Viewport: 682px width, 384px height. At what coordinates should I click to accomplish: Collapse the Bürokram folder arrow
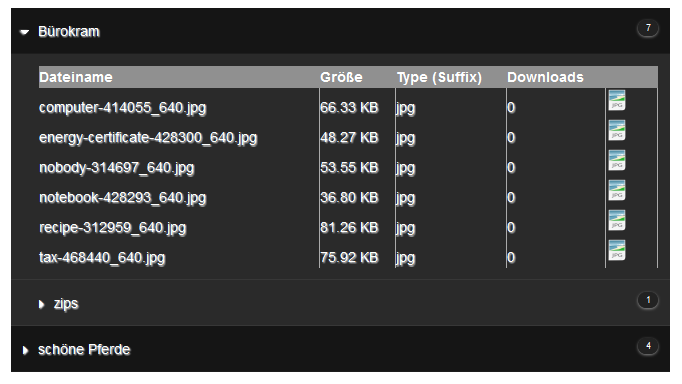point(24,32)
